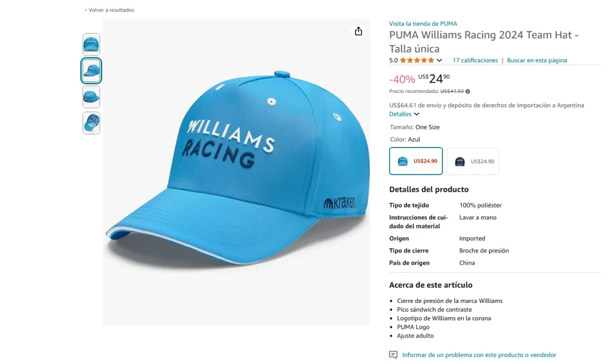This screenshot has width=614, height=364.
Task: Select the angled side-view cap thumbnail
Action: [91, 71]
